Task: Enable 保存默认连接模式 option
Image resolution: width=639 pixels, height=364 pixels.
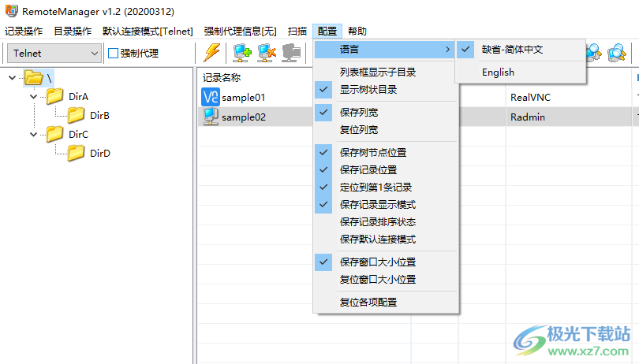Action: 386,240
